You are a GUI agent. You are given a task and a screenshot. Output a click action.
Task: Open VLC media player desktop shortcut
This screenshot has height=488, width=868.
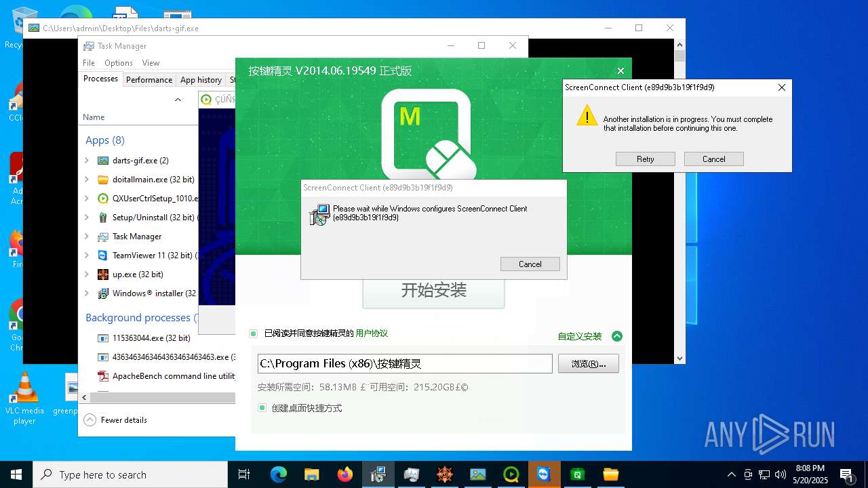24,399
